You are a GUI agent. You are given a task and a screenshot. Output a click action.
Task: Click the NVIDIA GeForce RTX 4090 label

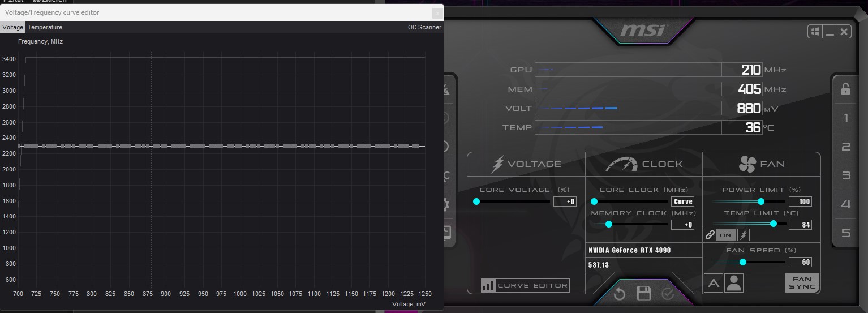630,250
